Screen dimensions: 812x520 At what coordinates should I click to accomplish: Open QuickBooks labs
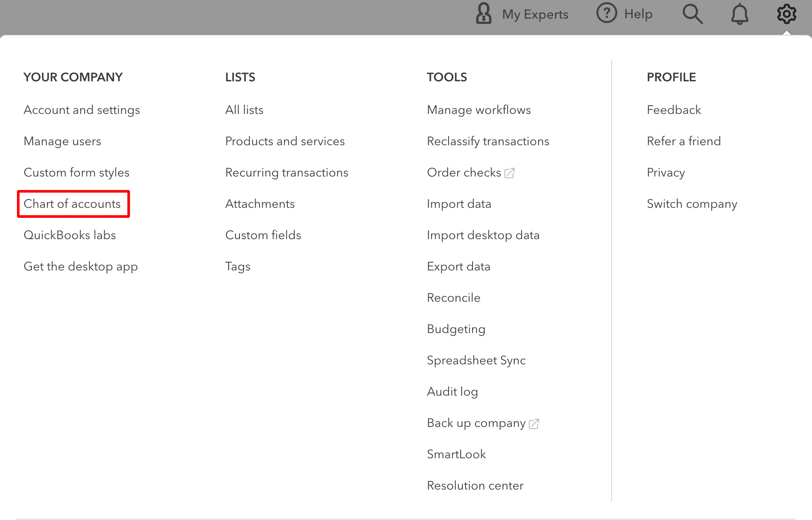(70, 235)
